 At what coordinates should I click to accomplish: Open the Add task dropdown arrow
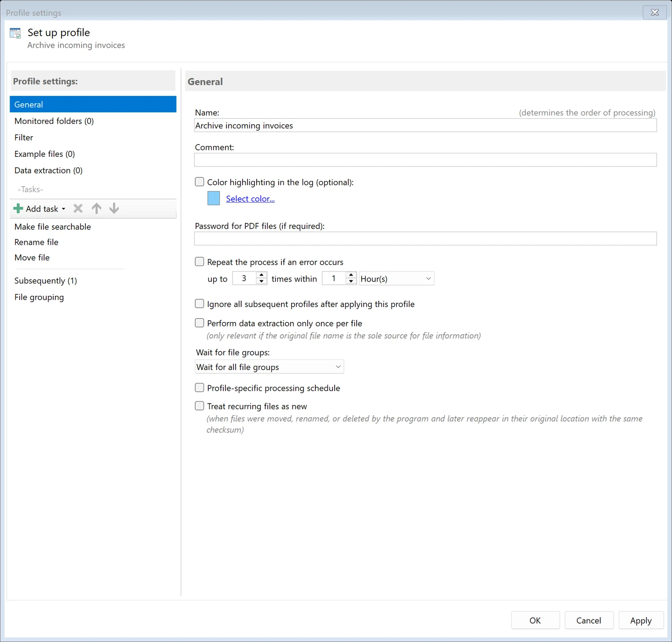coord(64,209)
